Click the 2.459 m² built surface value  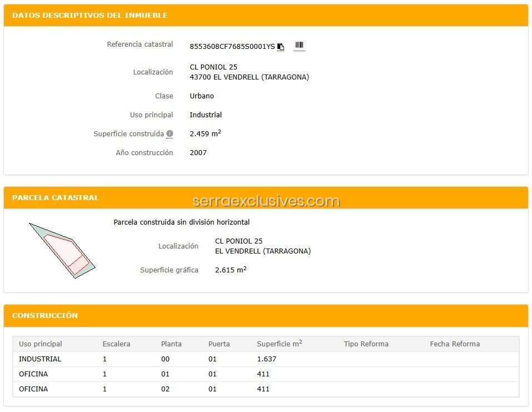point(205,133)
